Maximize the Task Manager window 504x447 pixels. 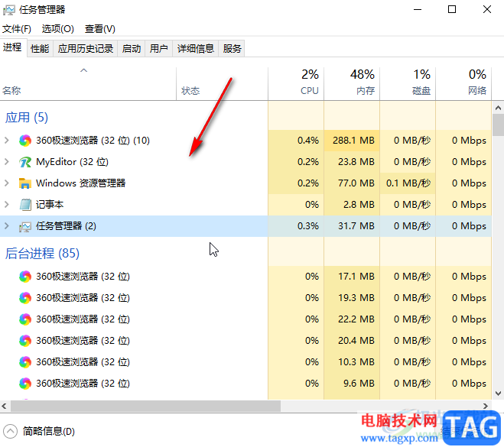tap(452, 10)
